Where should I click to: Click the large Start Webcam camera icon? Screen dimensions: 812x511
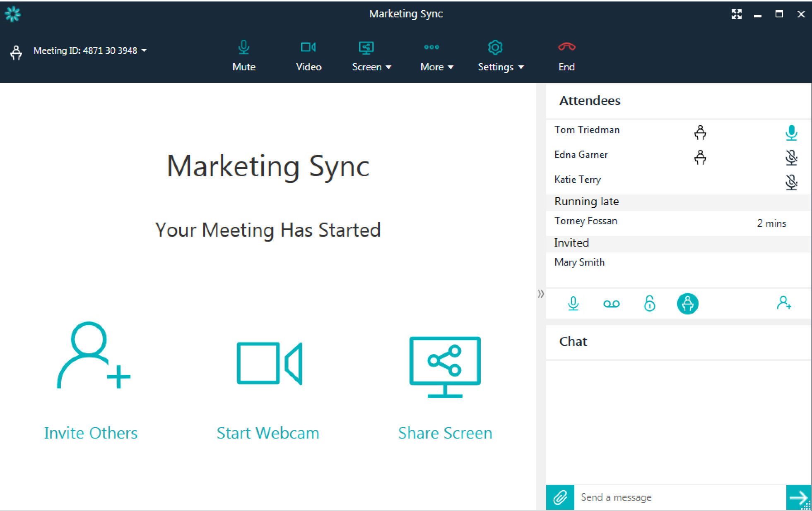tap(269, 363)
